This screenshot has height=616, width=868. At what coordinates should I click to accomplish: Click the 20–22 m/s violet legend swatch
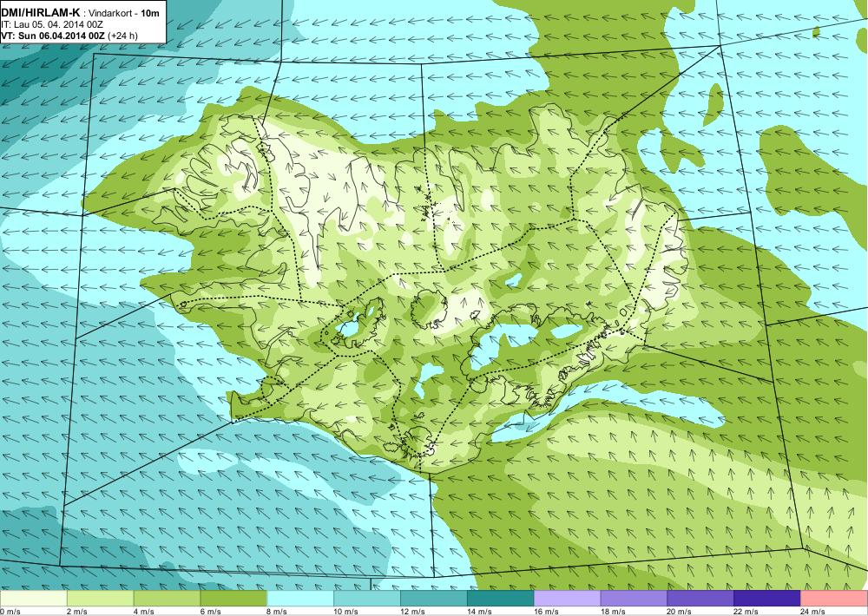[x=700, y=599]
